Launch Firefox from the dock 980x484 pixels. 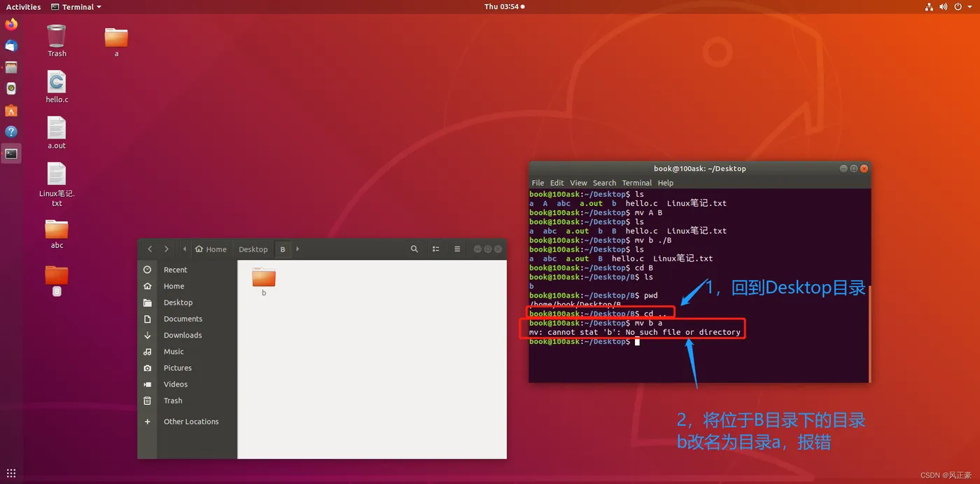[x=11, y=25]
